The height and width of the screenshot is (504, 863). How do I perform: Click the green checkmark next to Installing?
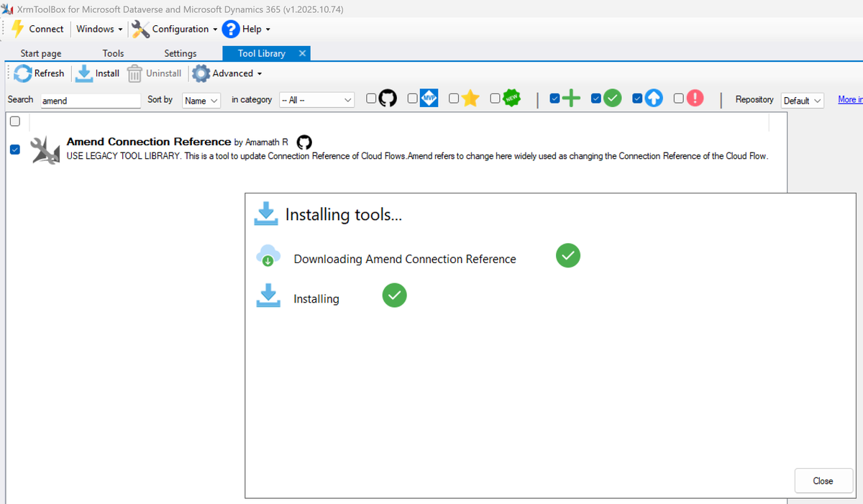tap(394, 295)
